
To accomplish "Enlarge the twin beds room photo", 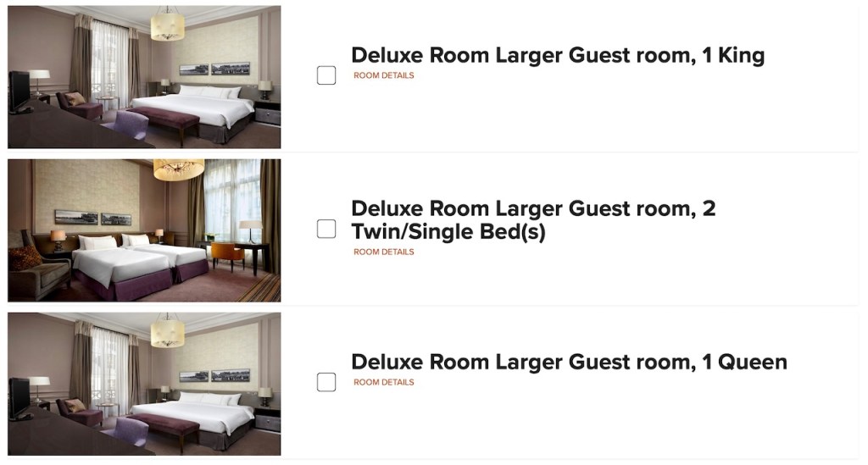I will pos(144,230).
